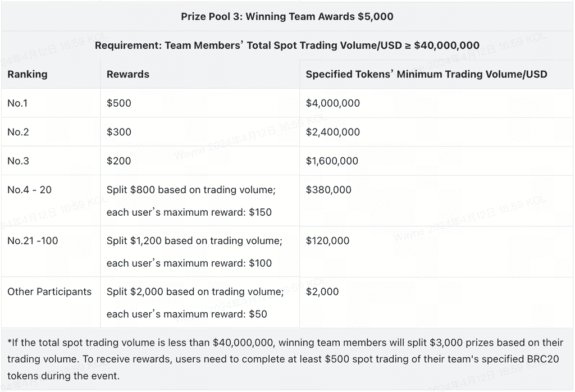The image size is (575, 392).
Task: Select the No.2 ranking cell
Action: 19,132
